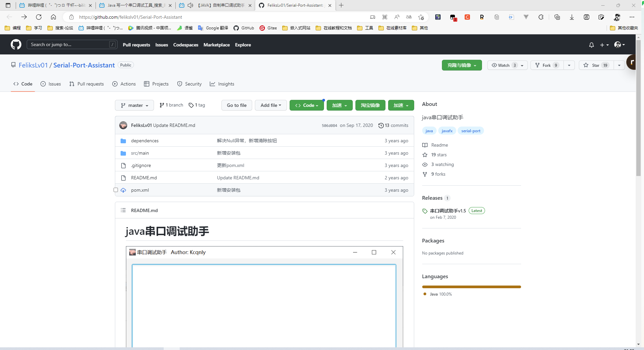Click the Go to file button

[x=237, y=105]
